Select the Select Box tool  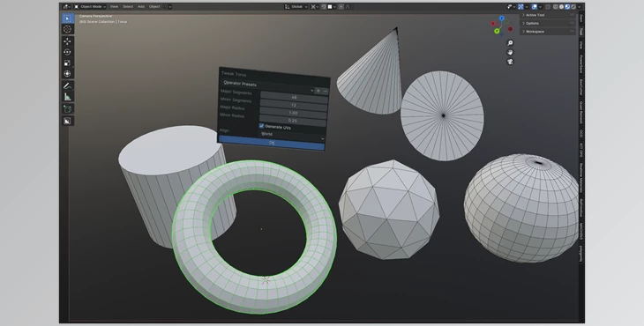tap(67, 19)
